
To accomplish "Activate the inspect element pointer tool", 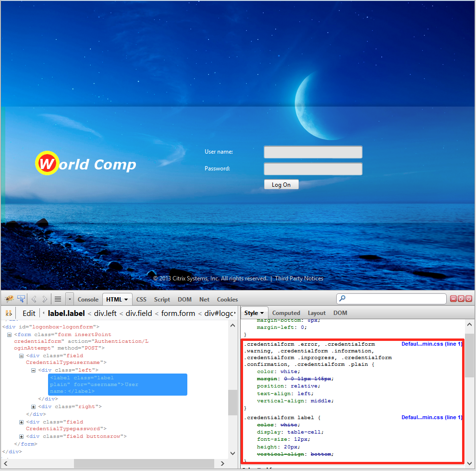I will point(21,299).
